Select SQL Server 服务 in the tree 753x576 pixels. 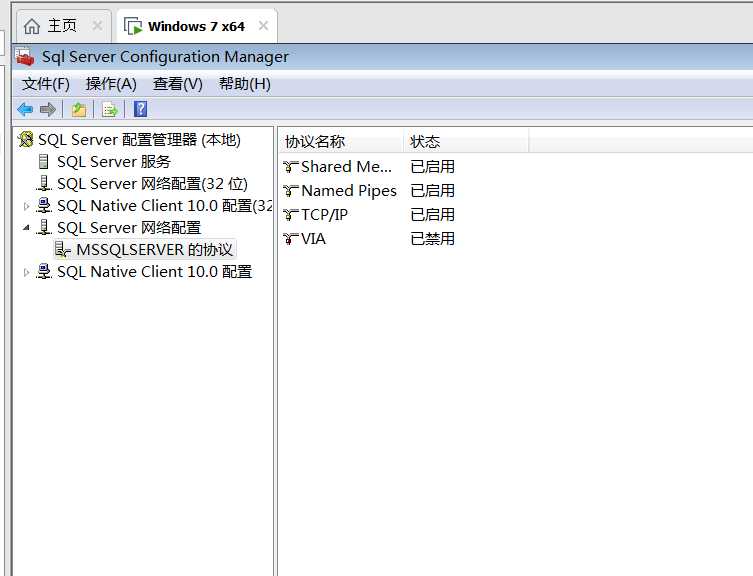[114, 162]
